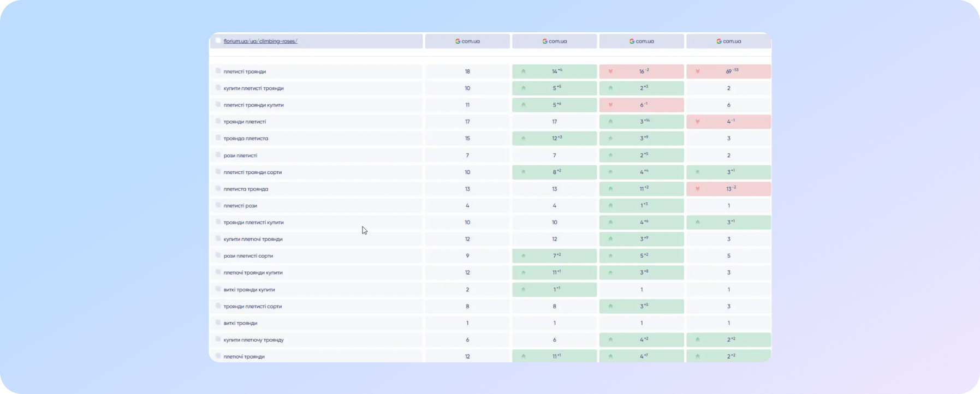The width and height of the screenshot is (980, 394).
Task: Click position 7 without arrow, "рози плетисті" row
Action: click(554, 156)
